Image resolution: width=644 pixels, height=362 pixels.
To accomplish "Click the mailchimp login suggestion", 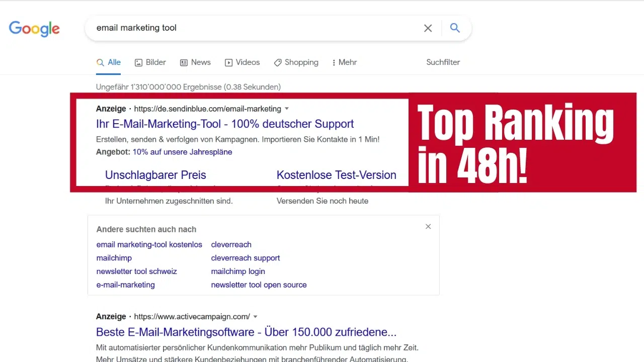I will pos(238,271).
